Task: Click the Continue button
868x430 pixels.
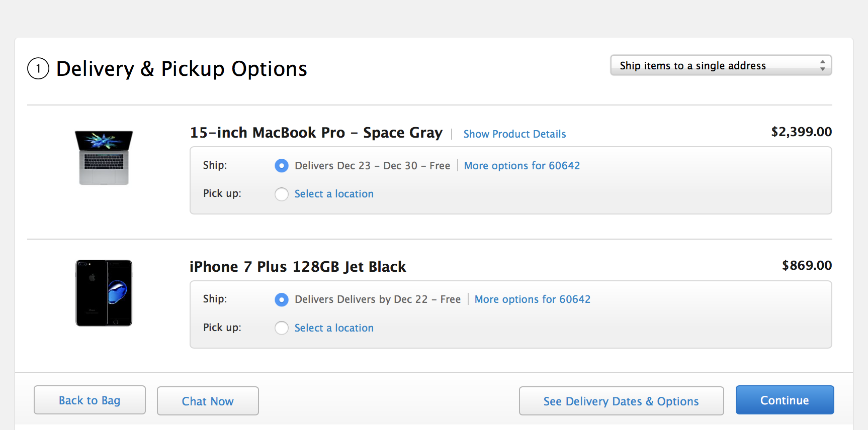Action: click(x=784, y=400)
